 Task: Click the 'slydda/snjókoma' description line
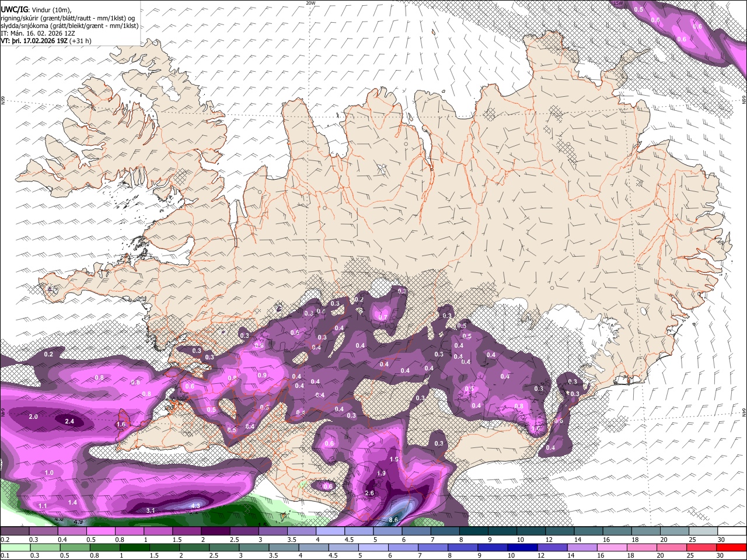click(x=69, y=26)
